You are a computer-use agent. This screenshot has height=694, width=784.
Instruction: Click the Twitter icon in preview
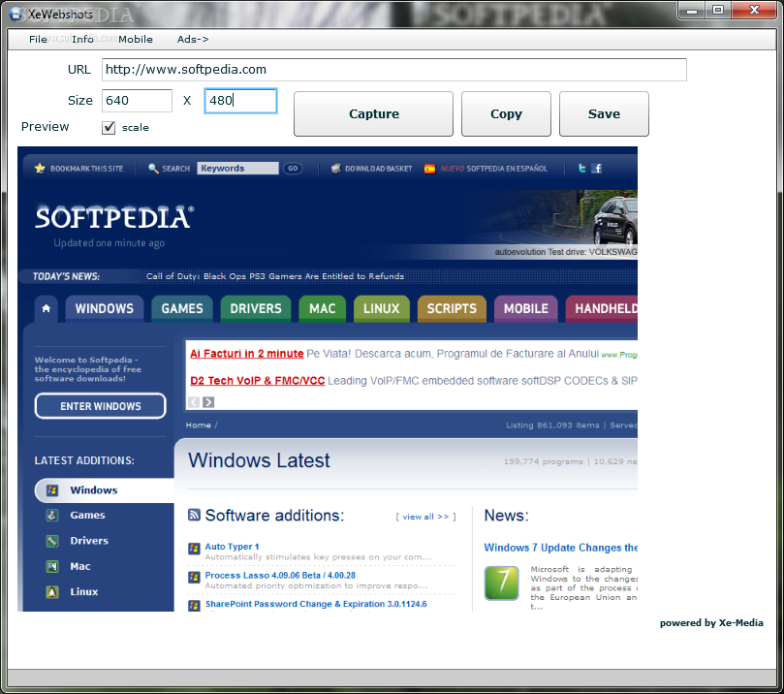(582, 169)
